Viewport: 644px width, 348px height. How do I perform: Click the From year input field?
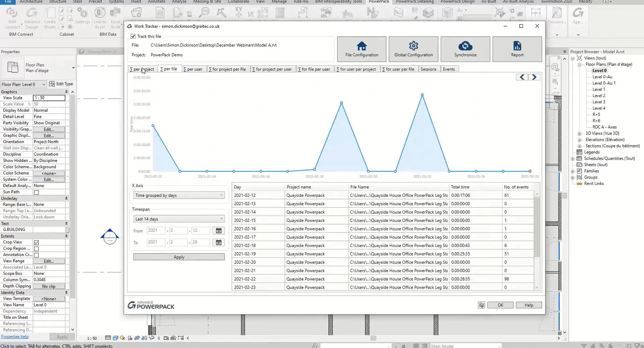pos(156,231)
